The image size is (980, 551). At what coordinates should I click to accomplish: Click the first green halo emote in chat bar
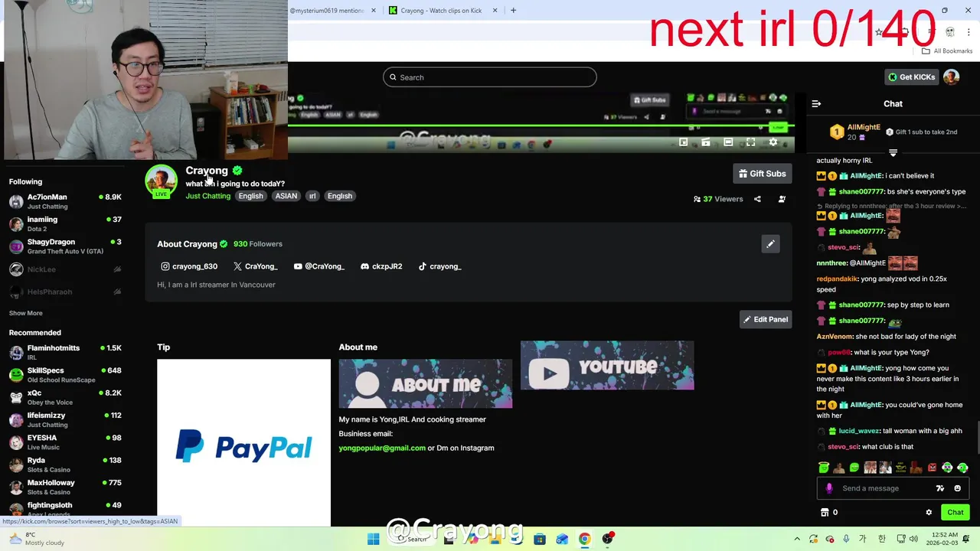pyautogui.click(x=823, y=468)
